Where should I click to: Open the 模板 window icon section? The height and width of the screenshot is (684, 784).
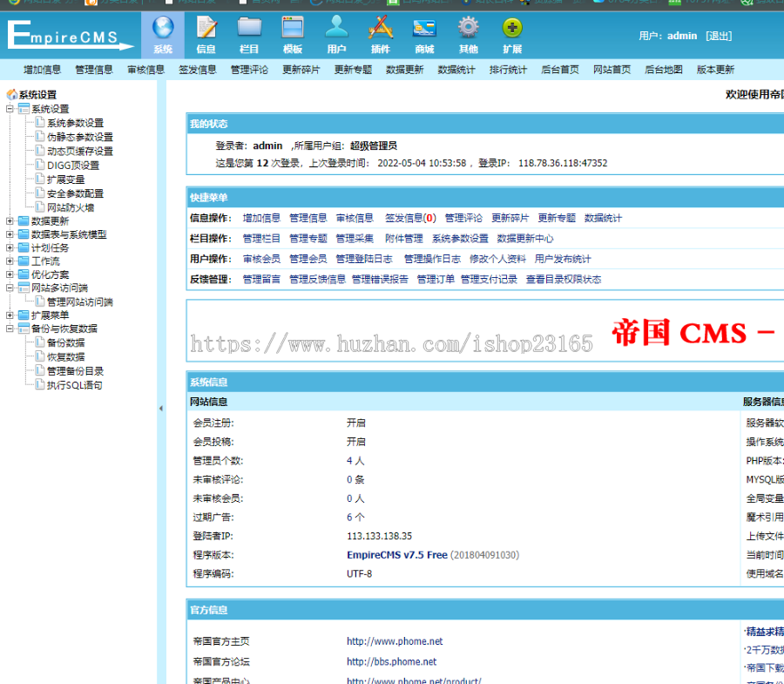pos(293,35)
